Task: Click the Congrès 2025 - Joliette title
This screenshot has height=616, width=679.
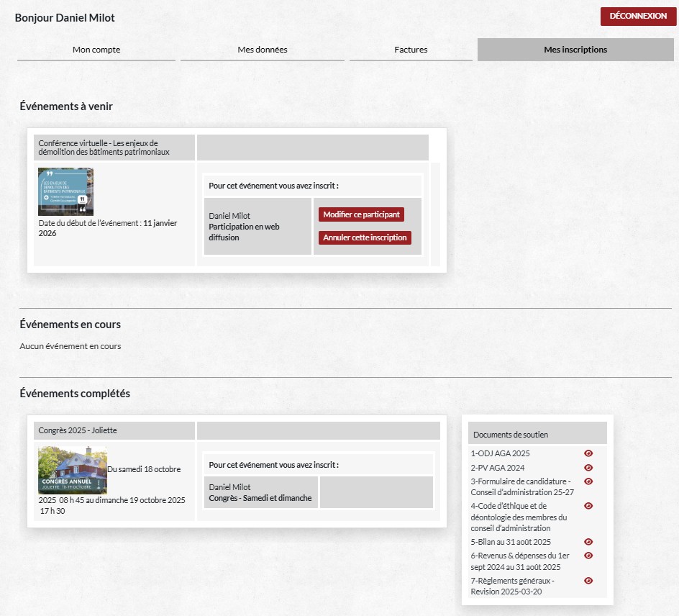Action: click(78, 430)
